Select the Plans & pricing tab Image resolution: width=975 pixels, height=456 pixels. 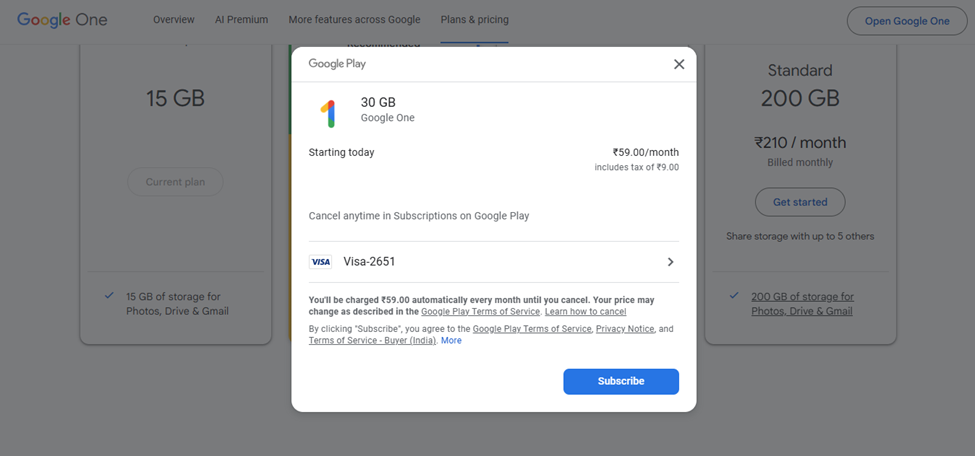point(474,20)
